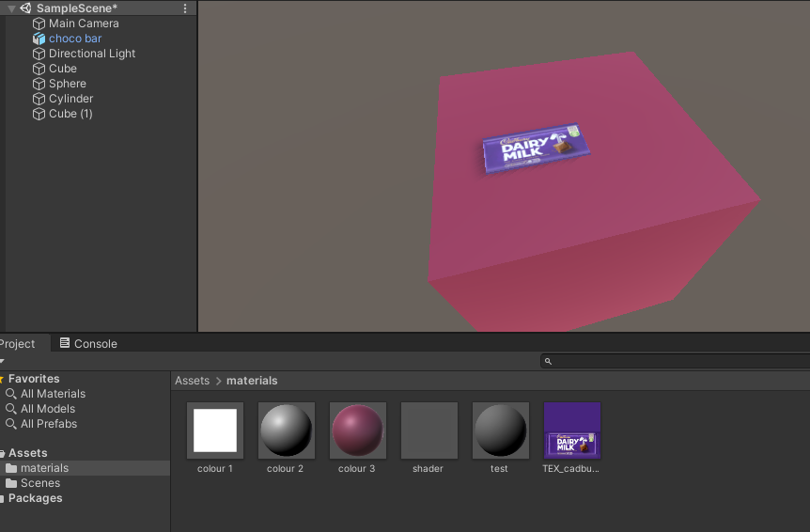Viewport: 810px width, 532px height.
Task: Click the Dairy Milk chocolate bar in scene
Action: [536, 148]
